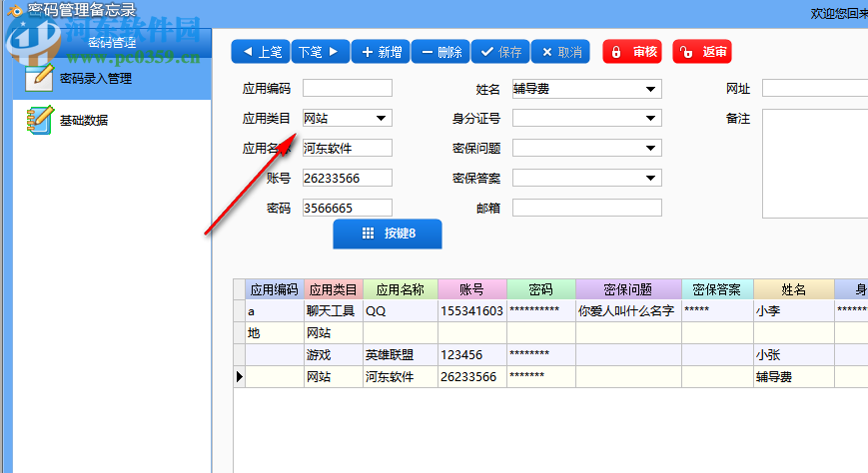Open 基础数据 in the sidebar
The height and width of the screenshot is (473, 868).
84,120
